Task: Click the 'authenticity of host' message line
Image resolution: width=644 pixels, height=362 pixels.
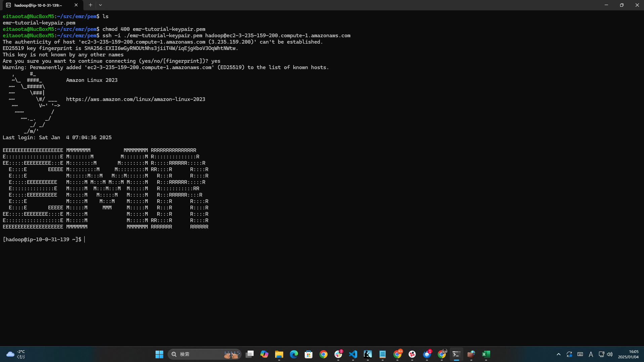Action: (x=163, y=42)
